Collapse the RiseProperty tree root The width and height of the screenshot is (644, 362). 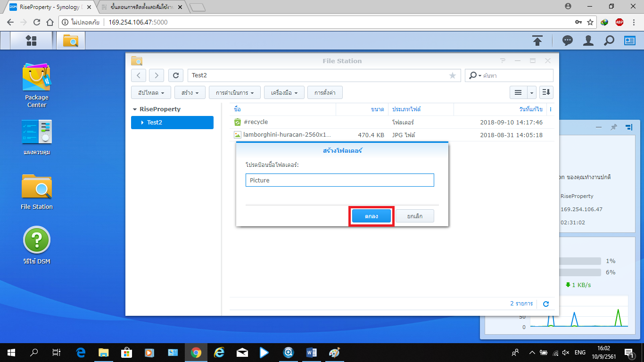point(135,109)
